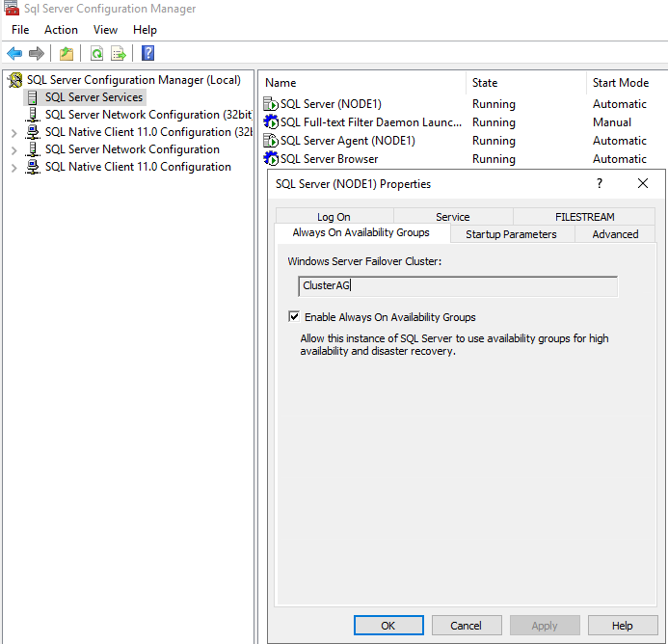668x644 pixels.
Task: Click the Windows Server Failover Cluster field
Action: click(458, 285)
